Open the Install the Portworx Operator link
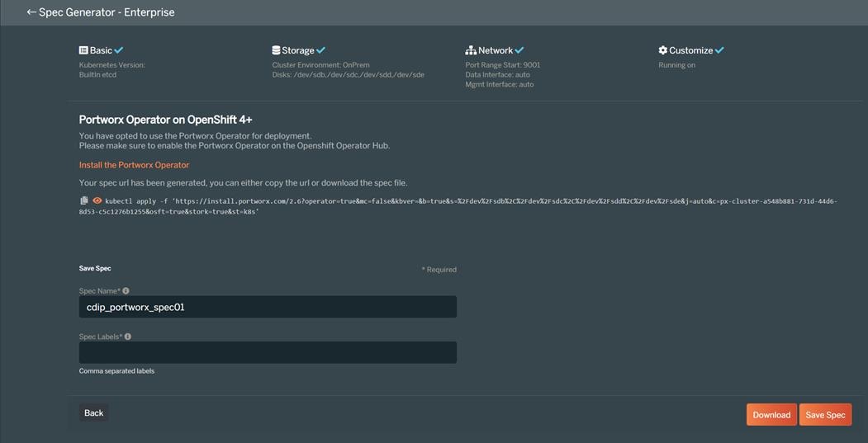 (134, 165)
